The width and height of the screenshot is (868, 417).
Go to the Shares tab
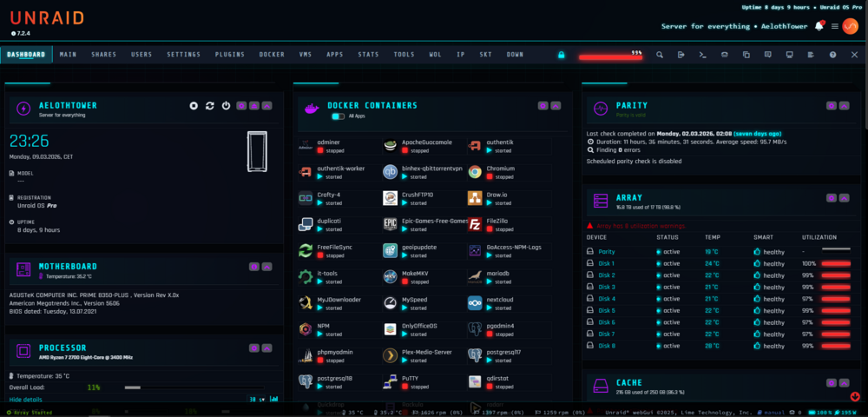103,55
